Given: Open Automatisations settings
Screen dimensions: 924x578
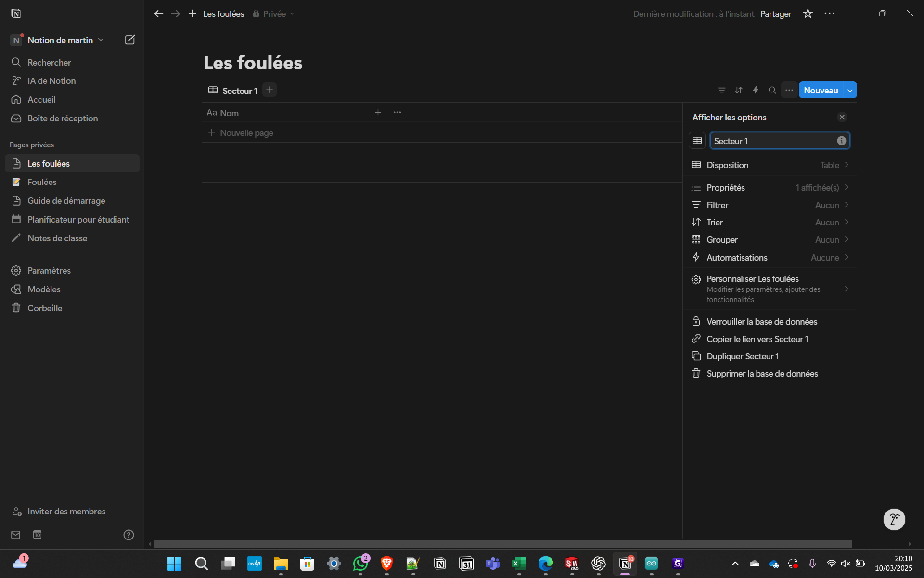Looking at the screenshot, I should (x=770, y=257).
